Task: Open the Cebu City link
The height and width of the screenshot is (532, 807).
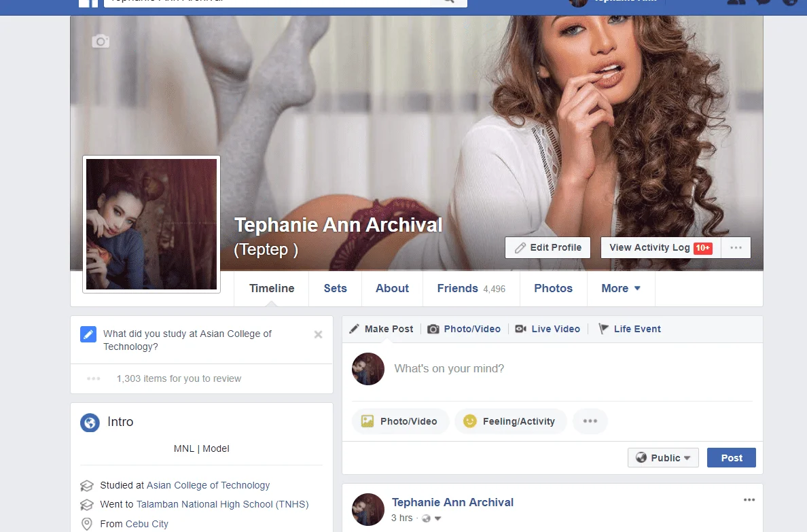Action: (x=147, y=524)
